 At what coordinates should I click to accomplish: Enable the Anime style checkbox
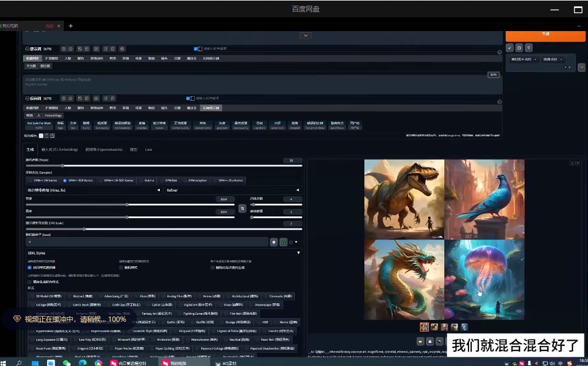click(209, 296)
